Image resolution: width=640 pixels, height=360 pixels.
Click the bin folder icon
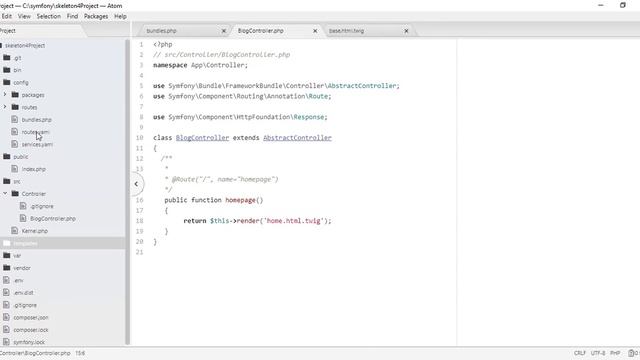tap(7, 70)
